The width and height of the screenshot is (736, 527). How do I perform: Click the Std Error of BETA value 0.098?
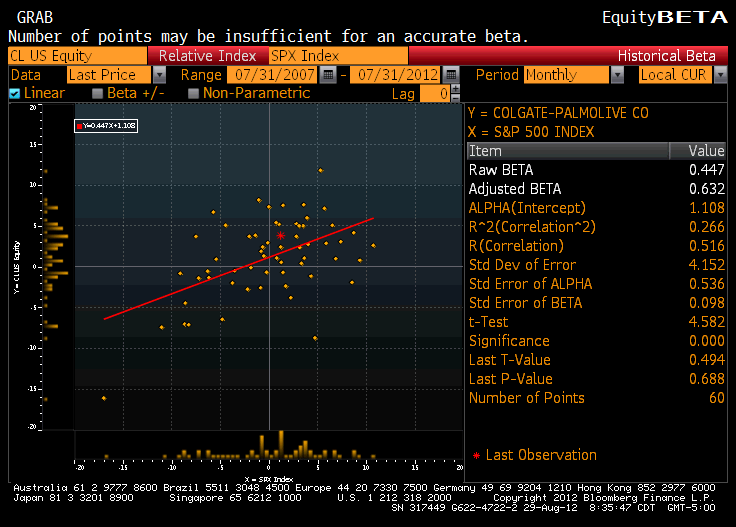click(707, 303)
